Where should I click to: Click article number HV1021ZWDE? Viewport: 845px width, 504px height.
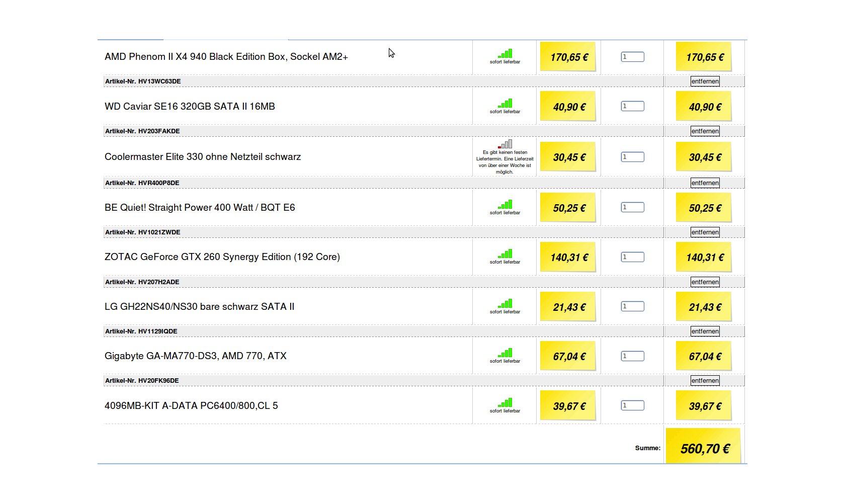(143, 232)
